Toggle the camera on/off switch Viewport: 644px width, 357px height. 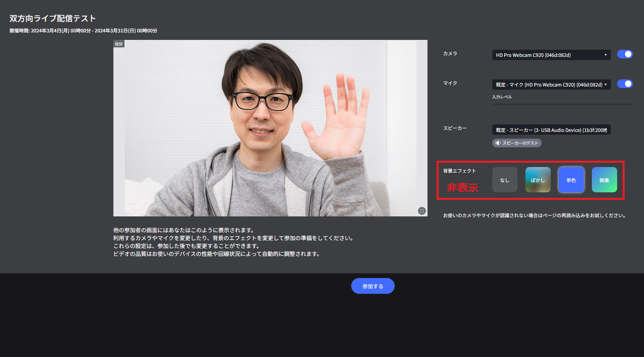coord(625,54)
